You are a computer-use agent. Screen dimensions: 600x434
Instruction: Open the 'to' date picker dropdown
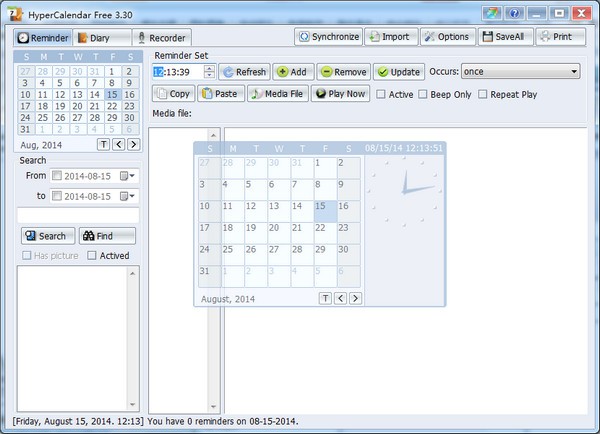point(127,196)
